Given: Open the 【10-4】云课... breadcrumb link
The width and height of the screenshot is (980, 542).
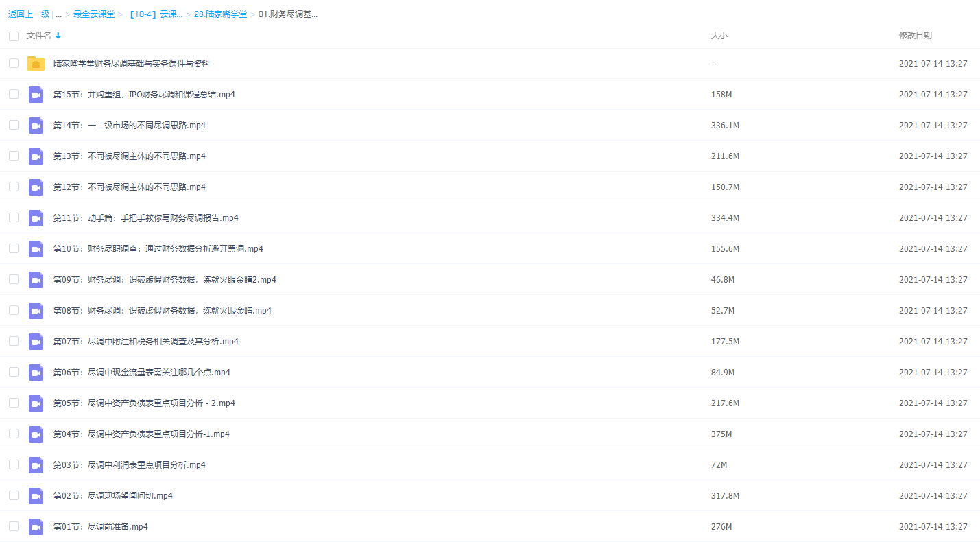Looking at the screenshot, I should (155, 14).
